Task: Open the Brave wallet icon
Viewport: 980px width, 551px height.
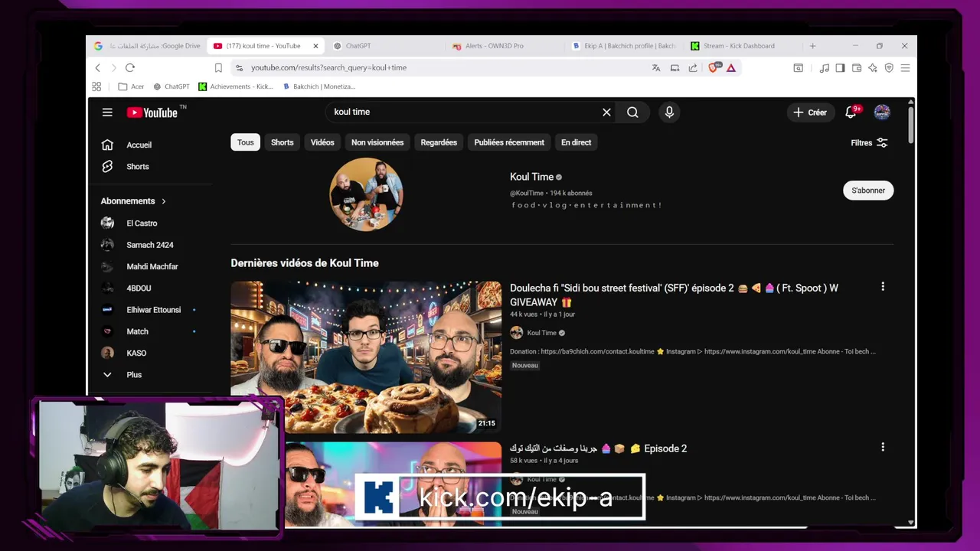Action: 857,67
